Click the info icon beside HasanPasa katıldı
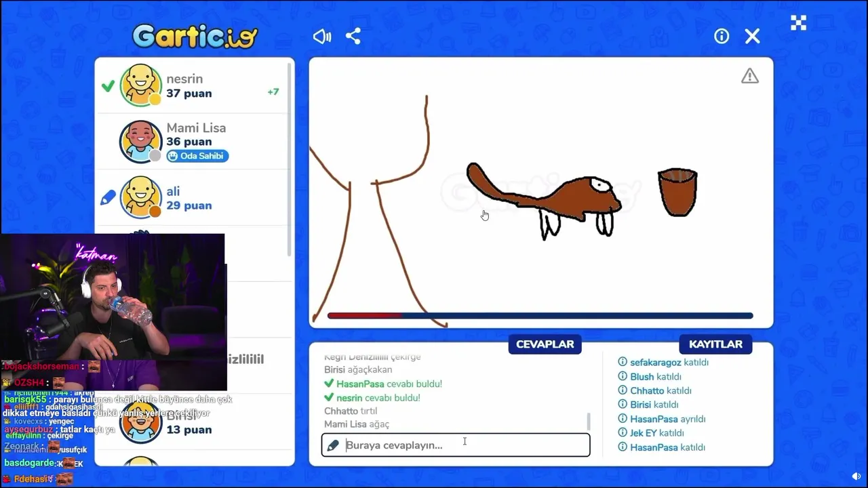The image size is (868, 488). coord(623,447)
